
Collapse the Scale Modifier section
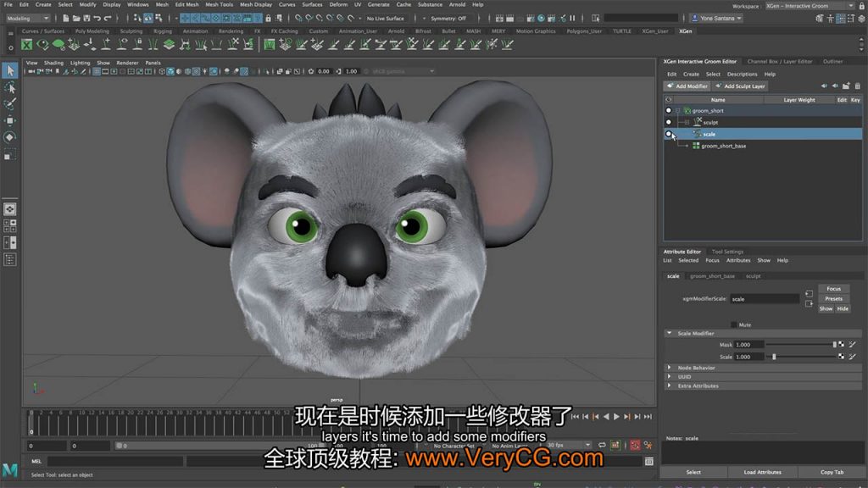pyautogui.click(x=670, y=333)
